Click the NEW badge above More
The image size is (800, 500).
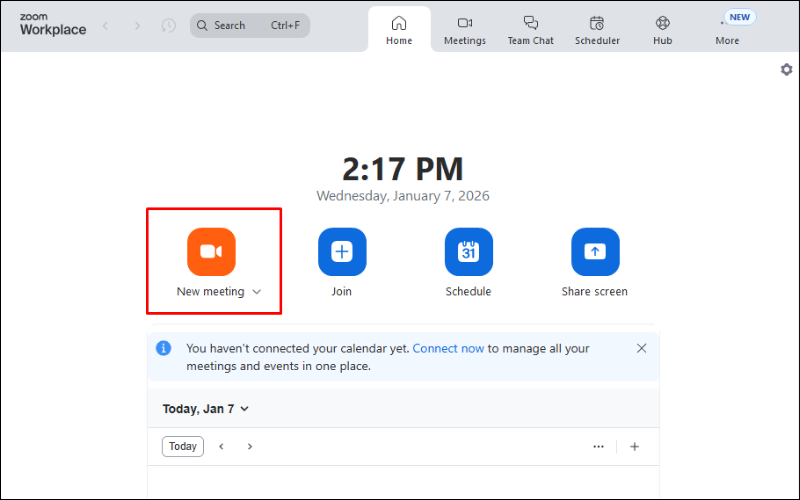click(x=739, y=17)
